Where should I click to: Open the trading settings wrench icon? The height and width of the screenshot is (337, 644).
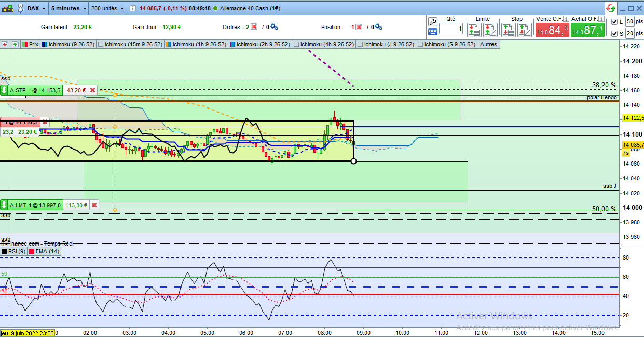pos(433,21)
